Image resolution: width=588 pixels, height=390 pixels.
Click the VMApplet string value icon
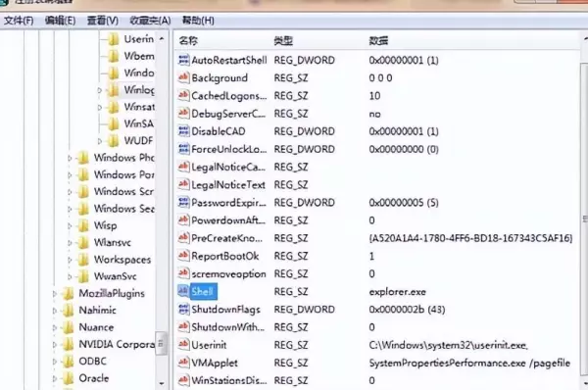[x=184, y=363]
